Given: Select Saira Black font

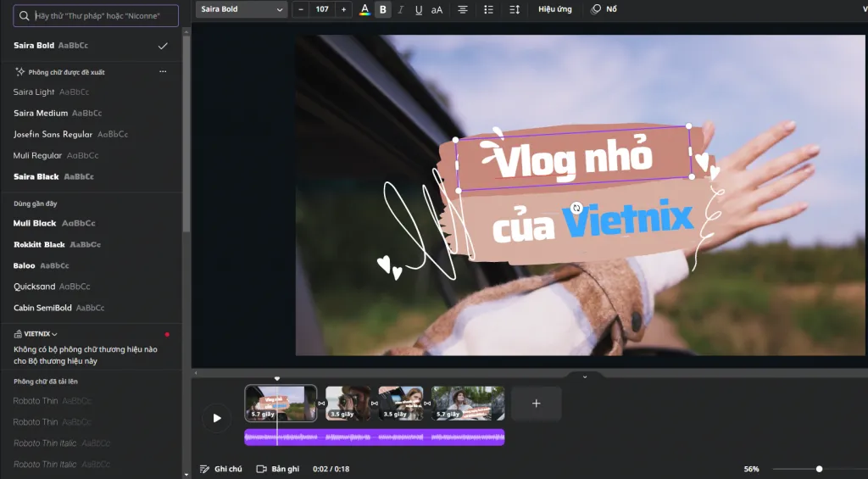Looking at the screenshot, I should coord(92,176).
